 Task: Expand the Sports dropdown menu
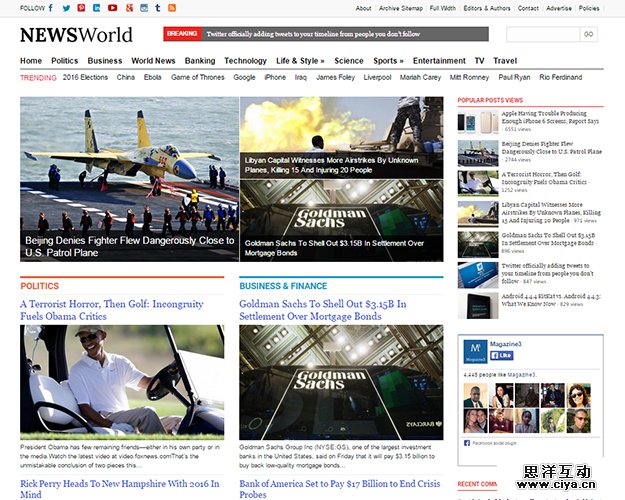tap(388, 61)
